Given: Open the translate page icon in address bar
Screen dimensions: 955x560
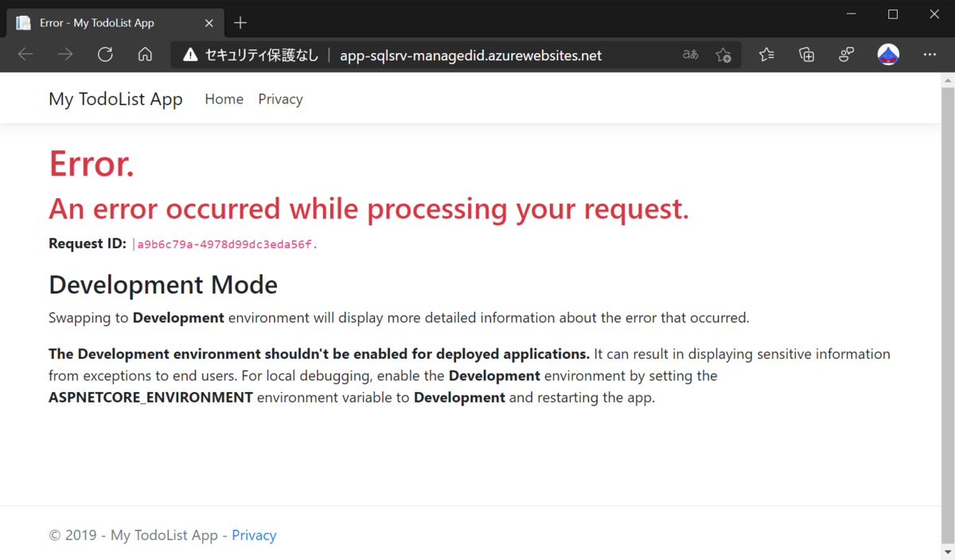Looking at the screenshot, I should click(690, 55).
